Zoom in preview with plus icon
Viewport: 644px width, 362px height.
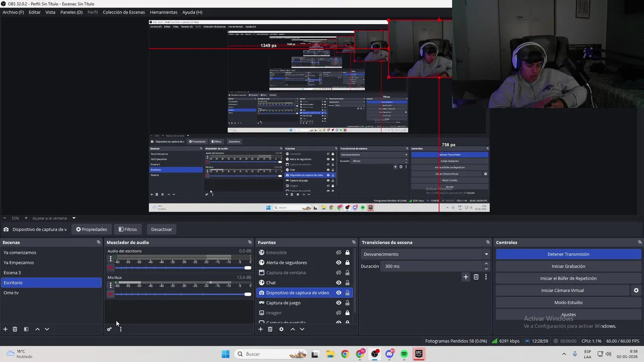26,218
